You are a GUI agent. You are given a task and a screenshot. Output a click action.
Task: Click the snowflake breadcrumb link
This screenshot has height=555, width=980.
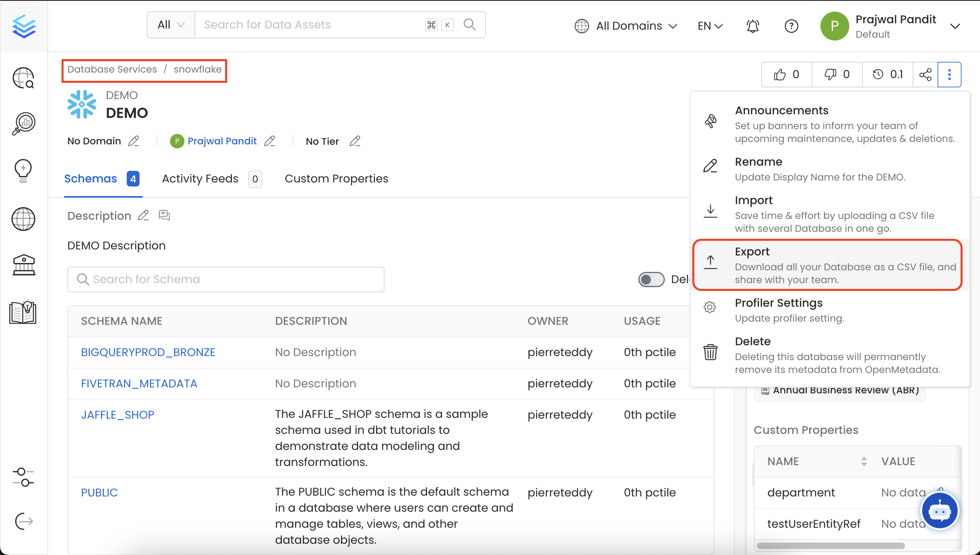[x=197, y=69]
